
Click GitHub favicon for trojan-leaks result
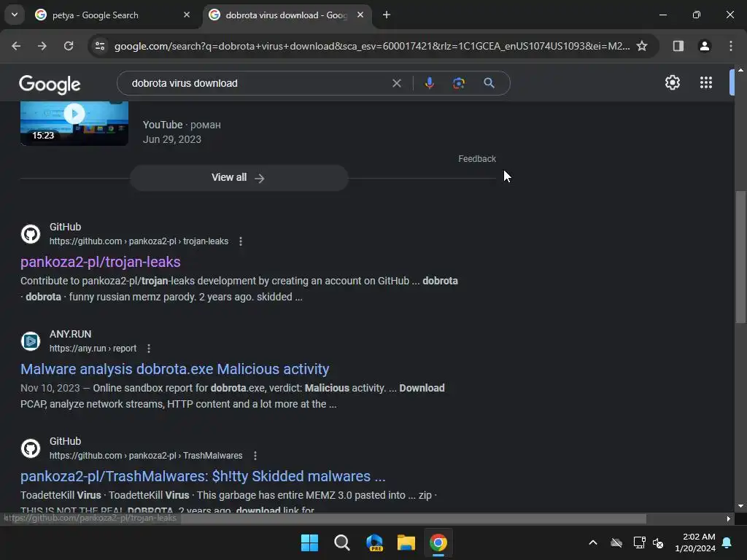point(31,234)
